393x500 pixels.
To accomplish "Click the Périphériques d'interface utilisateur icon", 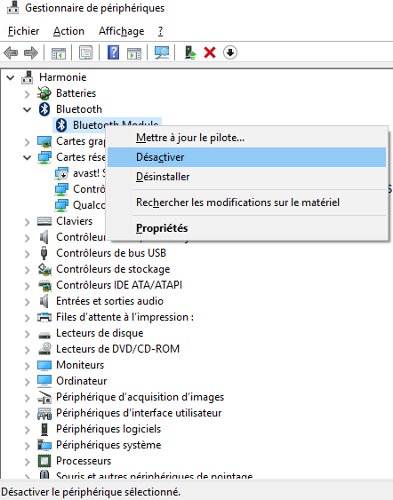I will point(44,413).
